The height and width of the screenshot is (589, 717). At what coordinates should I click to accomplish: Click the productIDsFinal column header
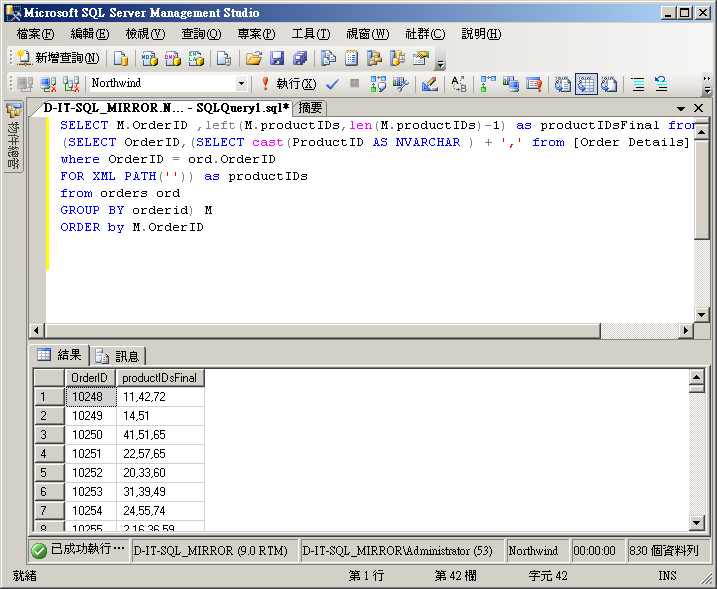[160, 378]
